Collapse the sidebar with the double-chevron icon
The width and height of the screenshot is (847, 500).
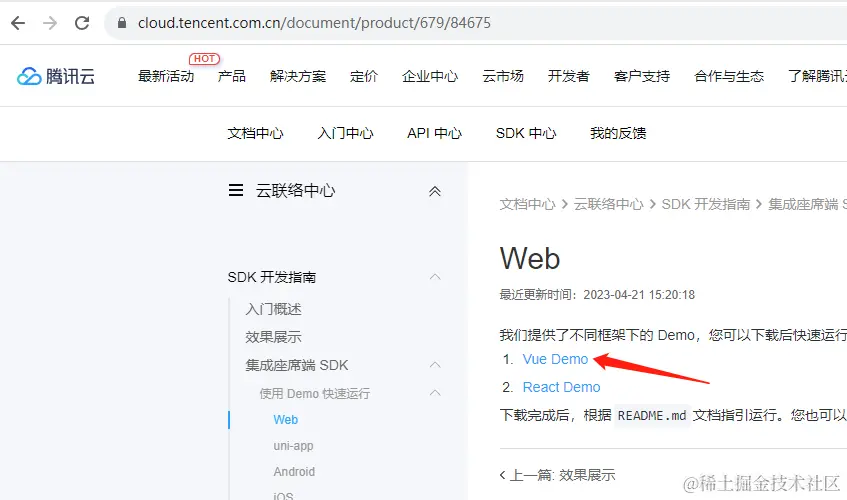click(435, 191)
